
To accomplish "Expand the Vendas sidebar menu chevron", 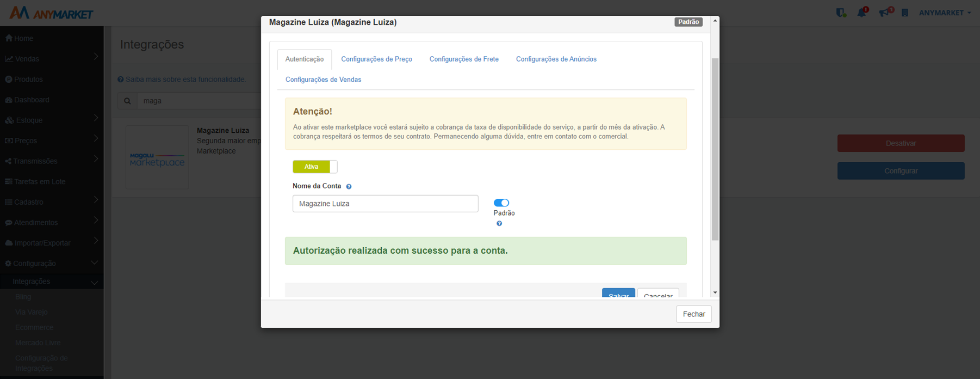I will click(x=96, y=57).
